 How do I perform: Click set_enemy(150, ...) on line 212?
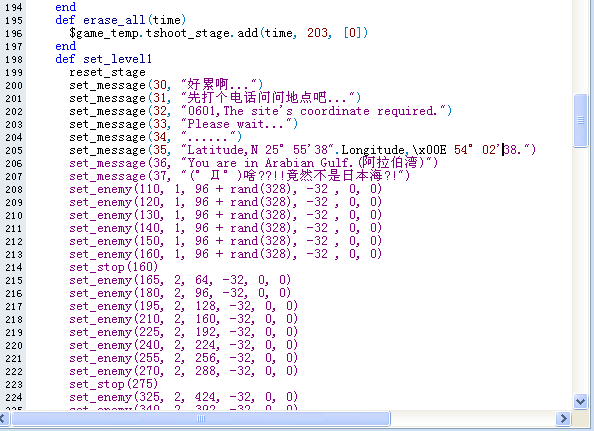(x=225, y=241)
